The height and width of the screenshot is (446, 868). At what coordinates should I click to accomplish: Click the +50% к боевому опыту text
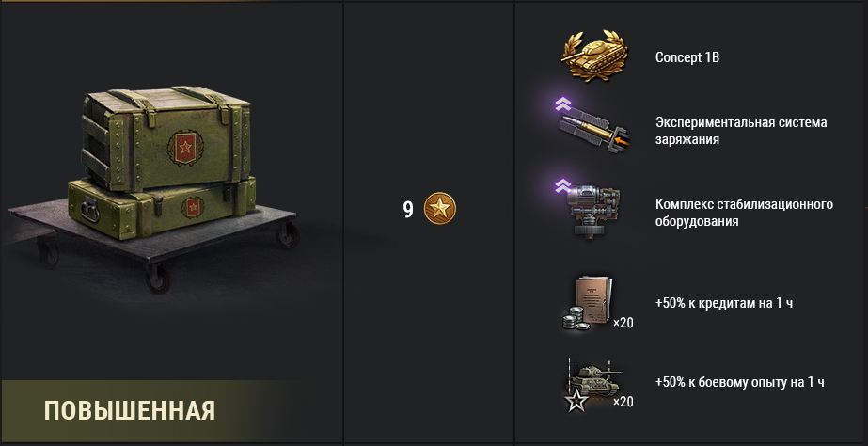click(739, 382)
